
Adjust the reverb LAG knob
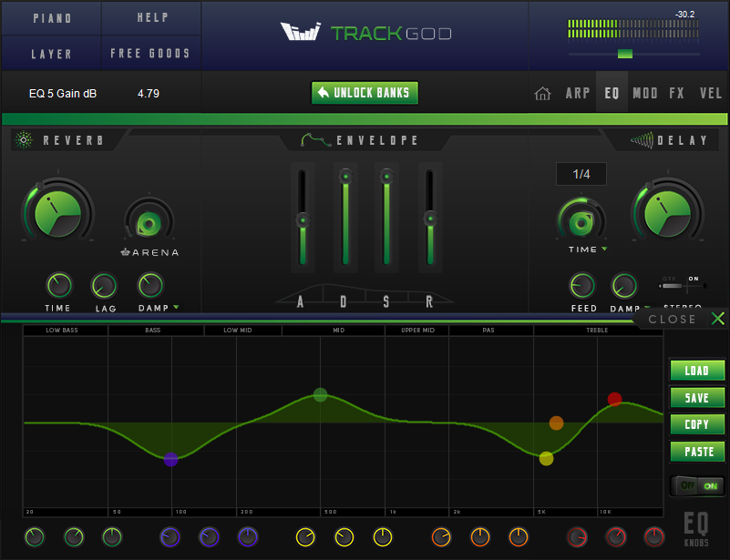click(104, 286)
